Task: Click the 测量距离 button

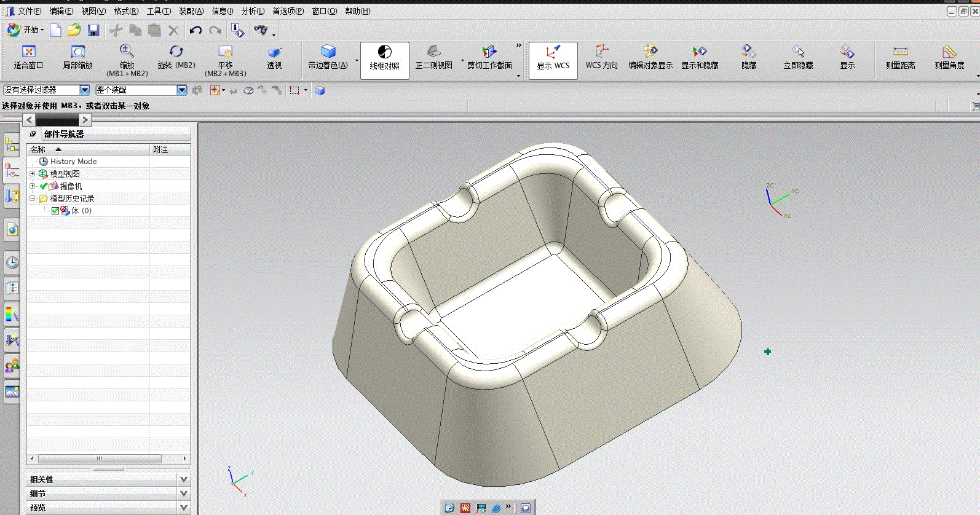Action: 900,52
